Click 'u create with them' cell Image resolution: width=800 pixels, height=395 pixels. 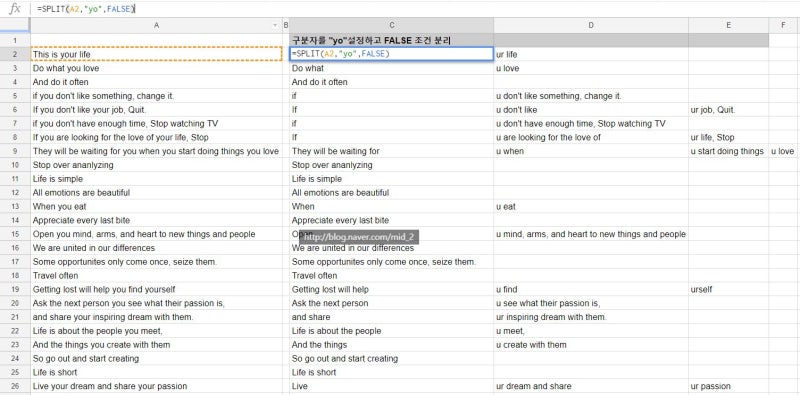591,345
